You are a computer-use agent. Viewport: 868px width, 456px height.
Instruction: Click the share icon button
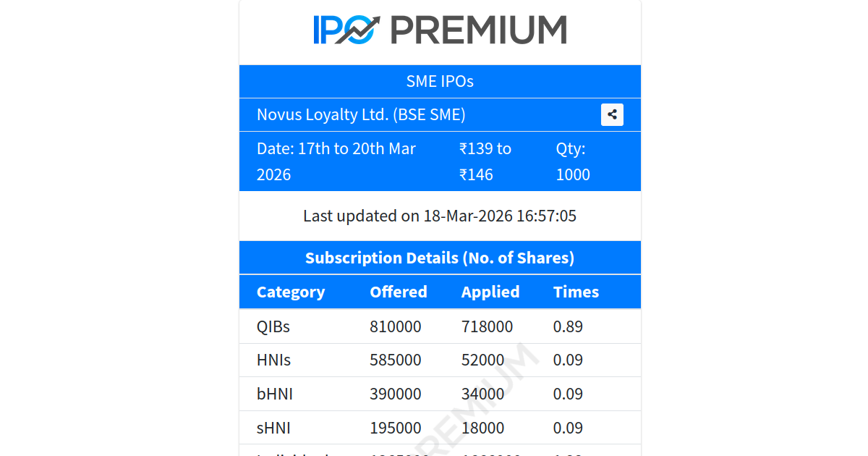612,114
